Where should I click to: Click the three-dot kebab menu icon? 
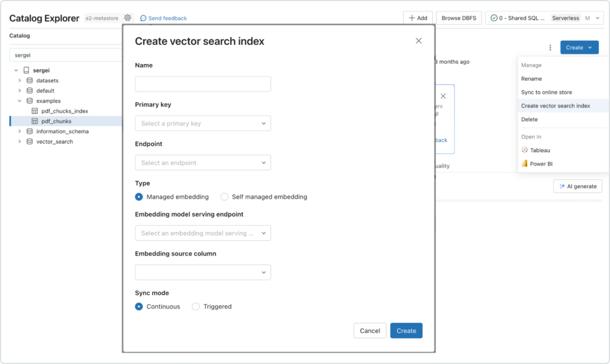(550, 48)
